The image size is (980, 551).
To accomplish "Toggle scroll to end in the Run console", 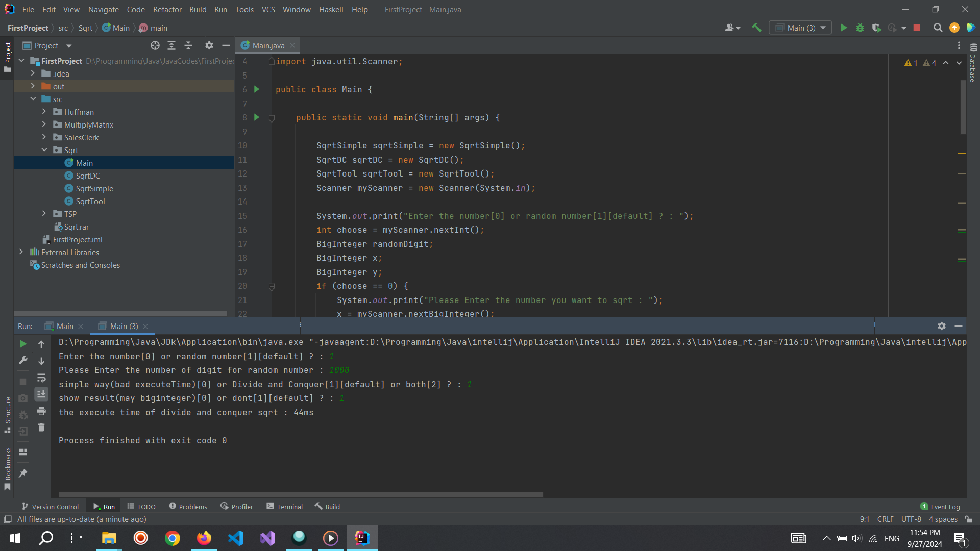I will (41, 394).
